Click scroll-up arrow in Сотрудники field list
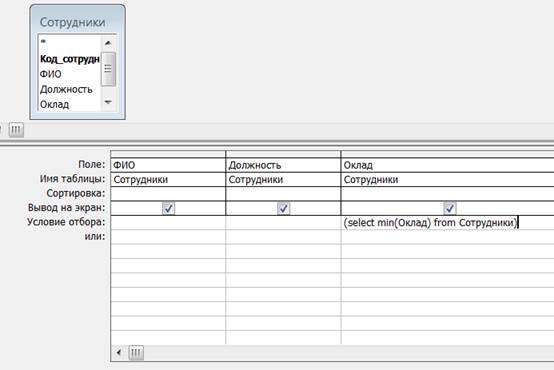The image size is (554, 370). pos(108,43)
